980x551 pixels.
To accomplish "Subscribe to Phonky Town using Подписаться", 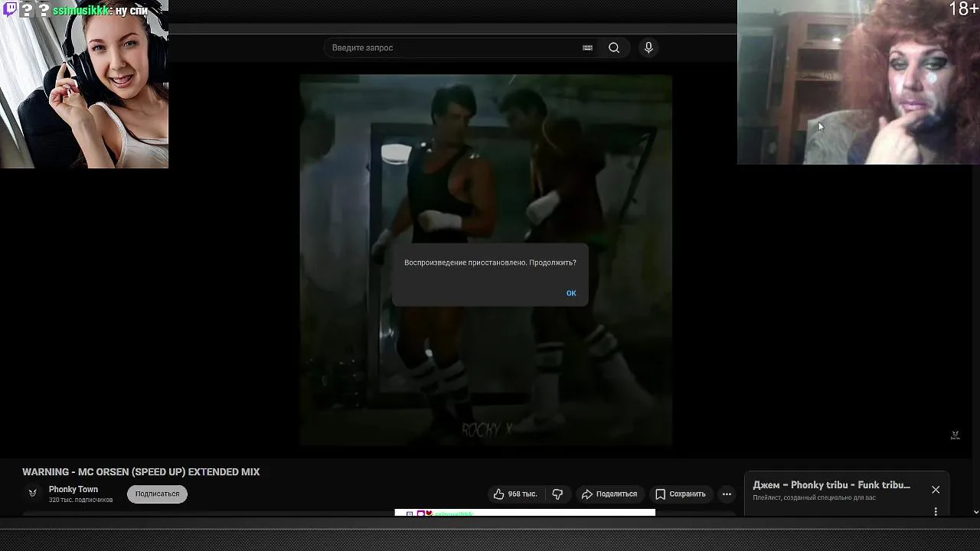I will coord(157,494).
